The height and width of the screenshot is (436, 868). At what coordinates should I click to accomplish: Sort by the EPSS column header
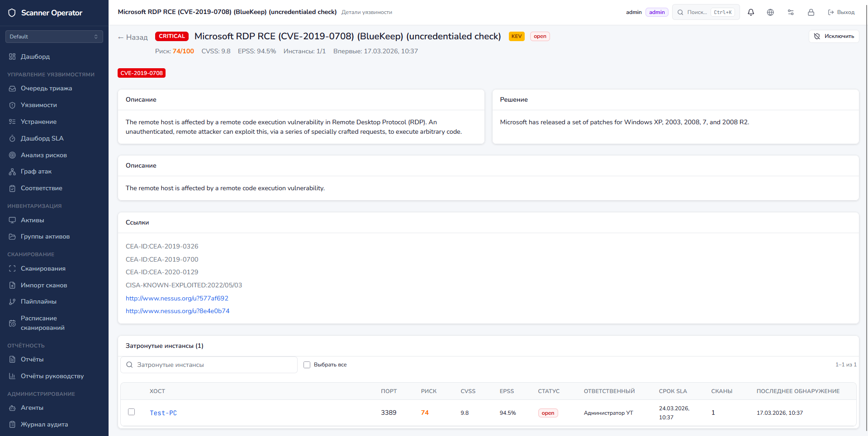click(507, 391)
